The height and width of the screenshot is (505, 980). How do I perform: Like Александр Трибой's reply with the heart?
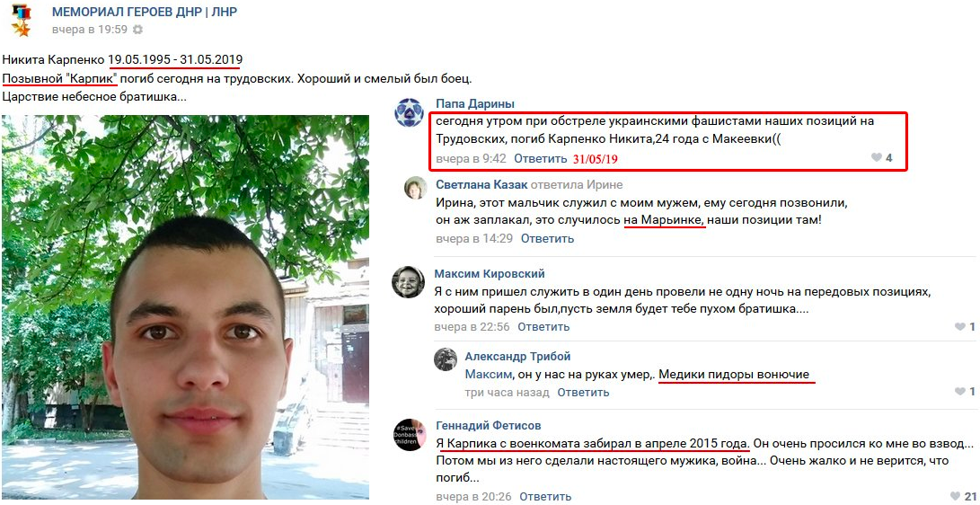click(959, 392)
